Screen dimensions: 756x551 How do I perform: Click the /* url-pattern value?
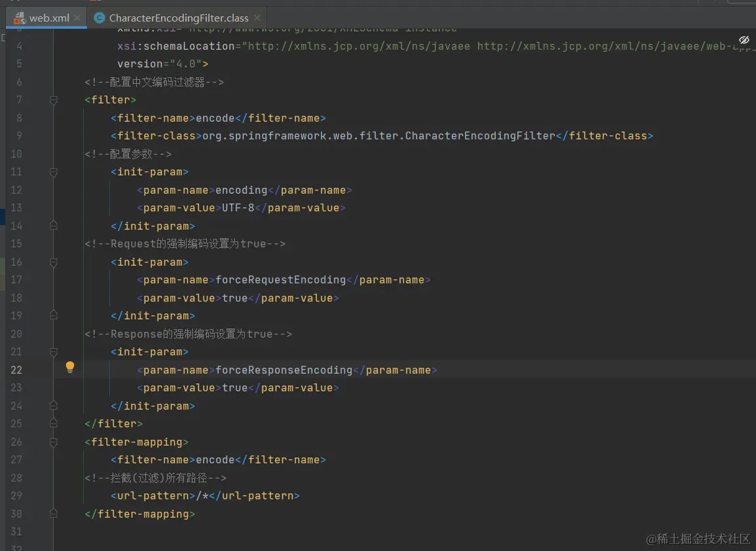202,495
